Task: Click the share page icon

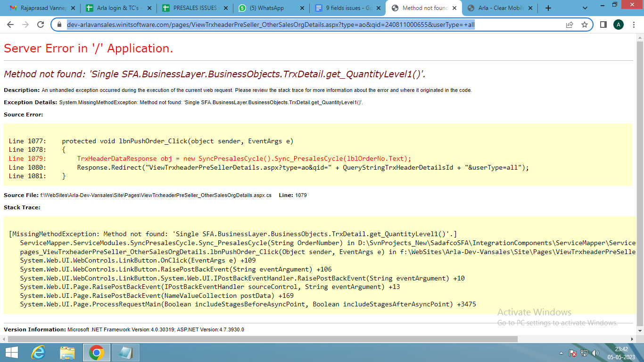Action: 570,25
